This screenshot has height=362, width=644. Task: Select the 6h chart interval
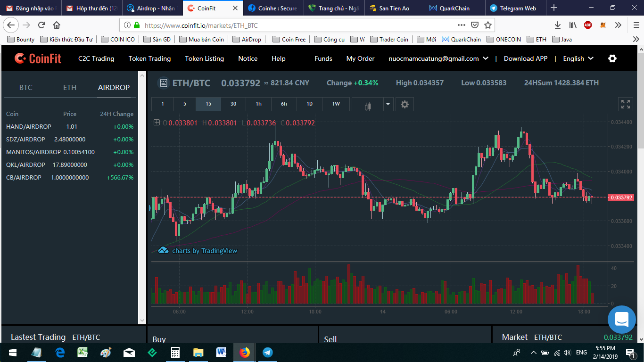(284, 104)
